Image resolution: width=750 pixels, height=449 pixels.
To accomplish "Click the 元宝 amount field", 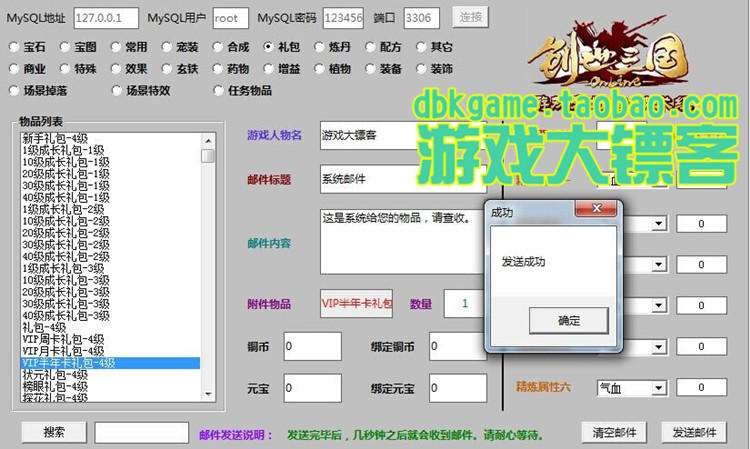I will [313, 388].
